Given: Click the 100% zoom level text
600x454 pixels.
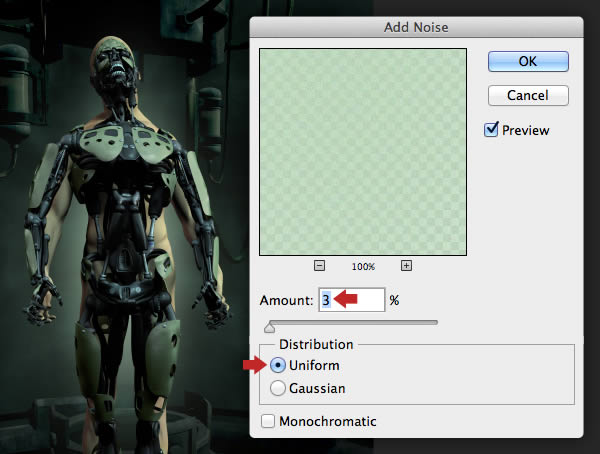Looking at the screenshot, I should (x=363, y=266).
